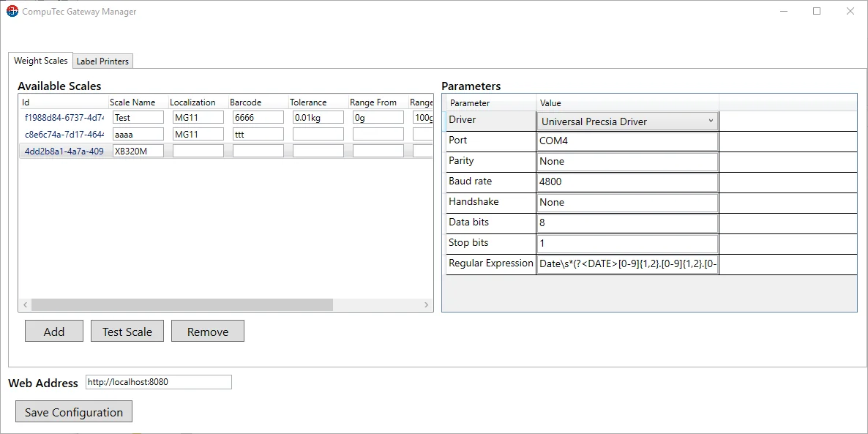Focus the Regular Expression value field
The height and width of the screenshot is (434, 868).
(x=627, y=264)
